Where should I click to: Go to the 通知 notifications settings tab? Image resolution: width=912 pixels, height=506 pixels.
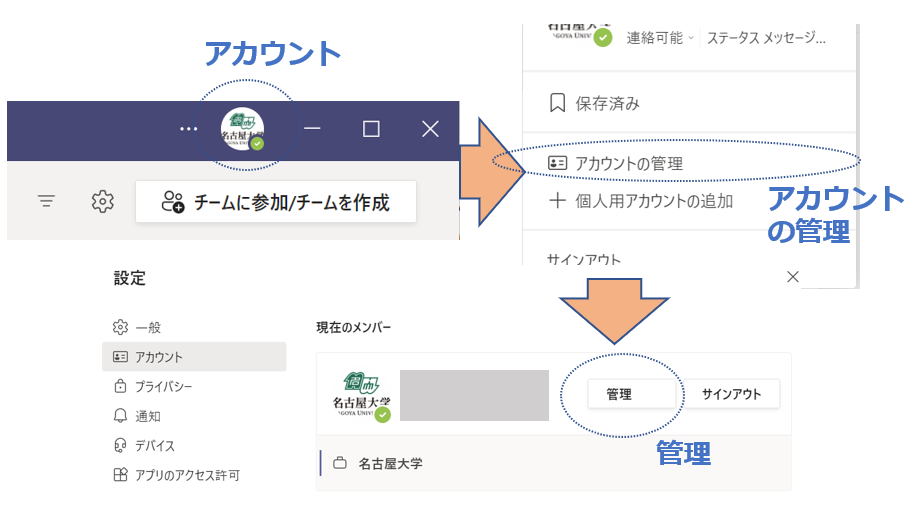pyautogui.click(x=146, y=416)
